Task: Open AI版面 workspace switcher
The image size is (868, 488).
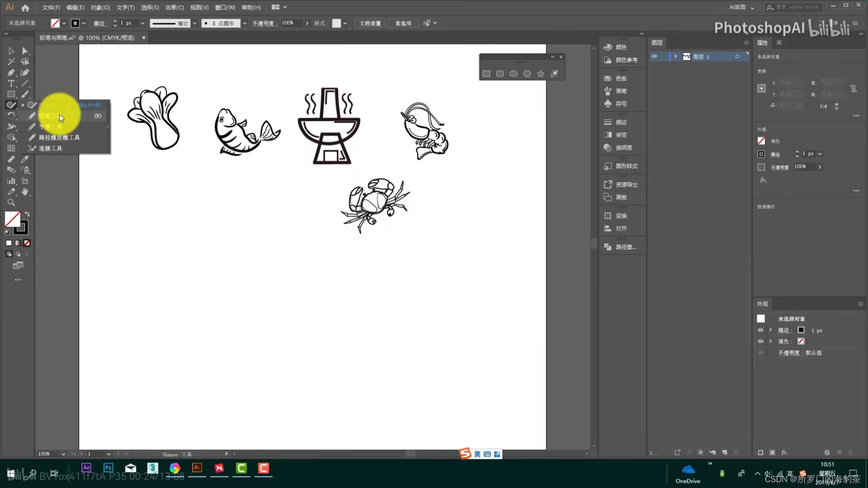Action: click(x=741, y=7)
